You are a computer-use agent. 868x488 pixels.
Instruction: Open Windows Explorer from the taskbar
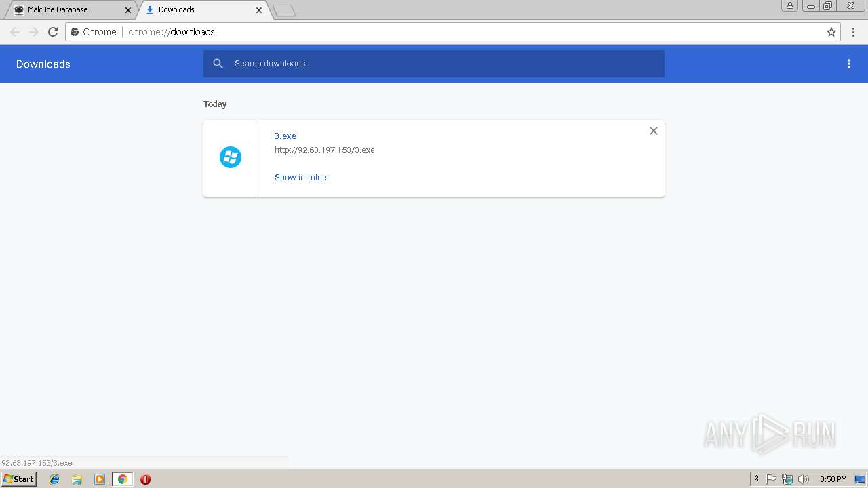tap(77, 479)
